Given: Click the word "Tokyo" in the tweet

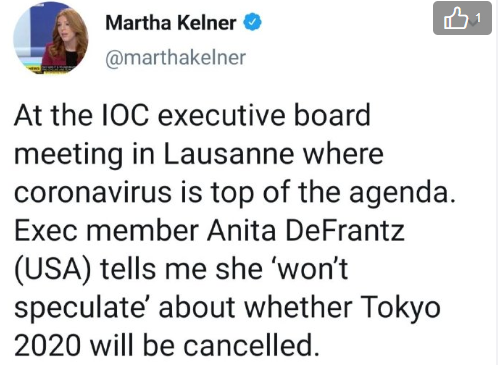Looking at the screenshot, I should 400,308.
